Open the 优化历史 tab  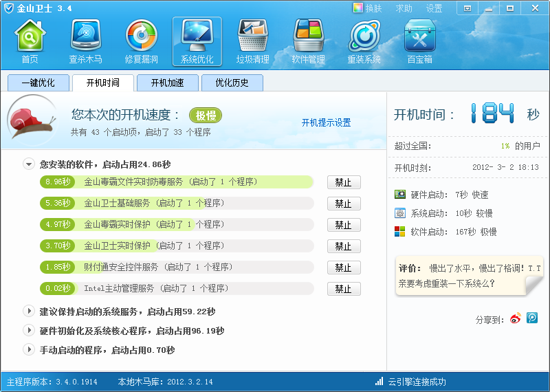click(x=232, y=83)
